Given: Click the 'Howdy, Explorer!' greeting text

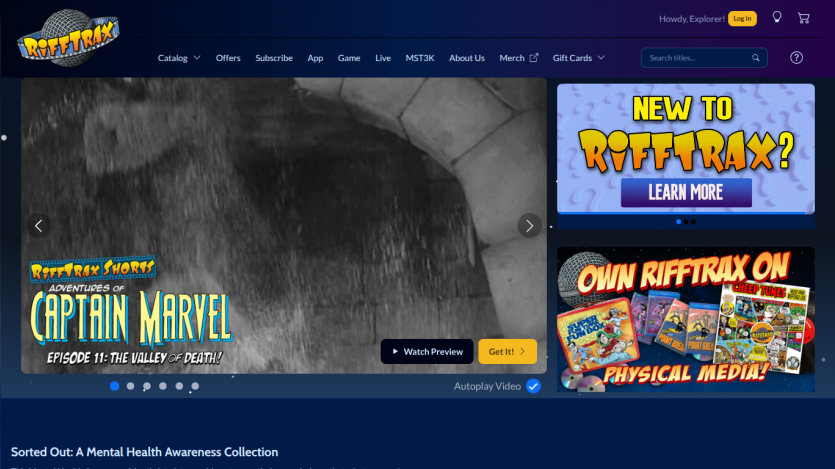Looking at the screenshot, I should tap(692, 19).
